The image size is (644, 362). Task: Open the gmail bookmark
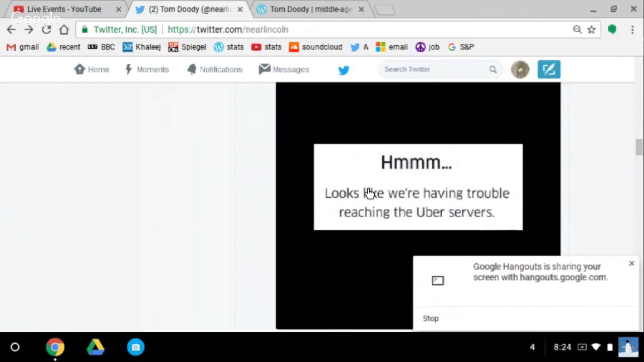pyautogui.click(x=23, y=47)
